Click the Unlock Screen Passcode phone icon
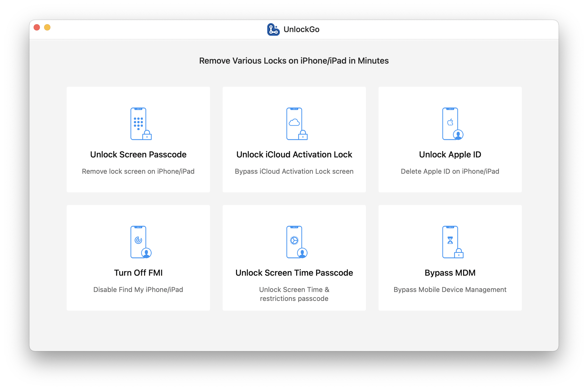 [141, 124]
